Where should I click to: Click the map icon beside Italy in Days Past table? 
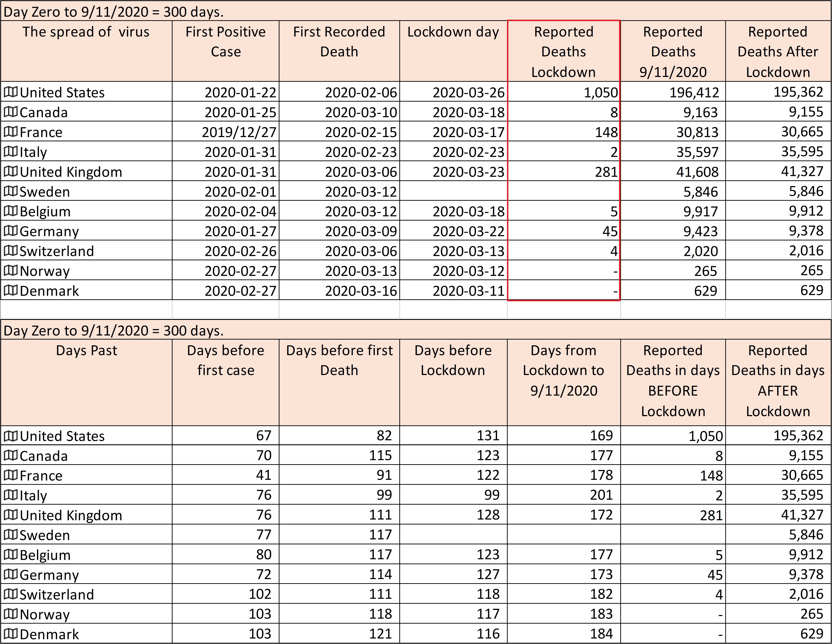coord(11,495)
